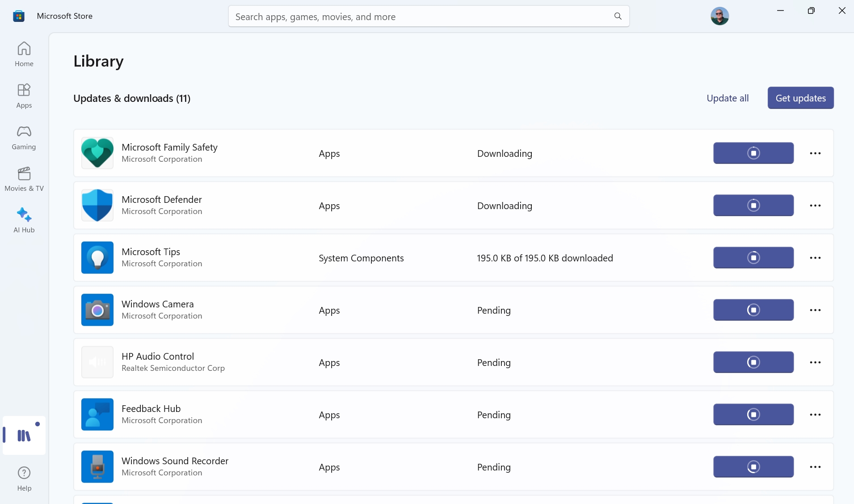This screenshot has width=854, height=504.
Task: Open the user profile avatar
Action: (719, 16)
